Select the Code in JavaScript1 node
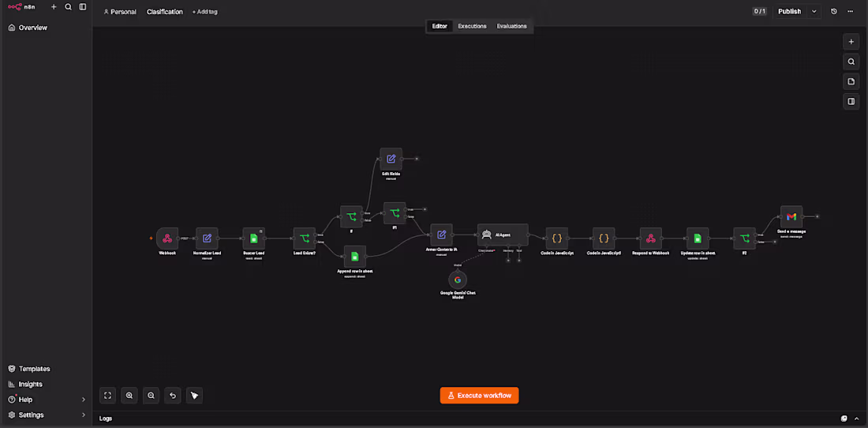The image size is (868, 428). [x=604, y=238]
